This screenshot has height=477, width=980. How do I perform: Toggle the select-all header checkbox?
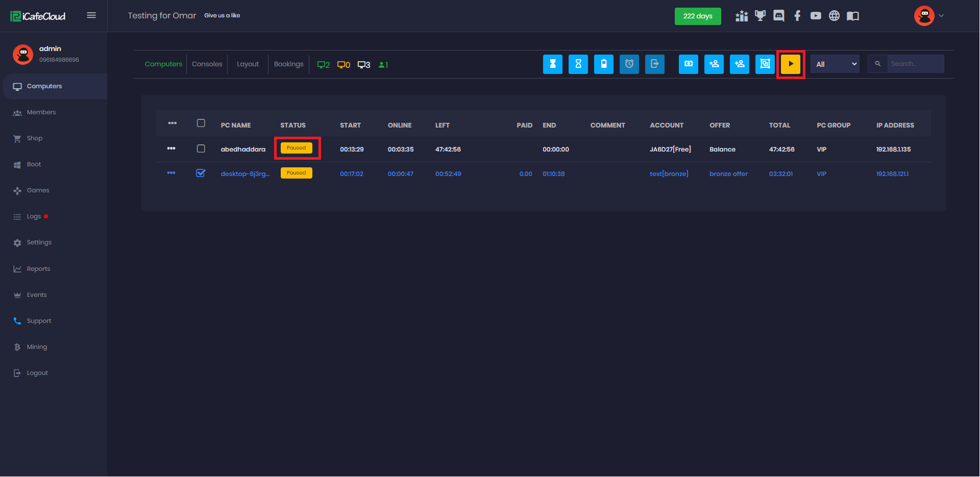(201, 123)
